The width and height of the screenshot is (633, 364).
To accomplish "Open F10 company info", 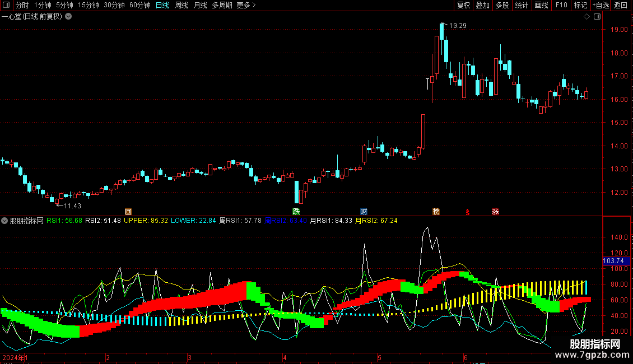I will click(561, 5).
